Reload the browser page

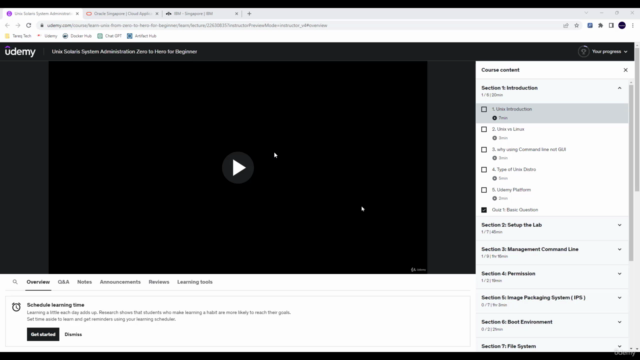29,25
